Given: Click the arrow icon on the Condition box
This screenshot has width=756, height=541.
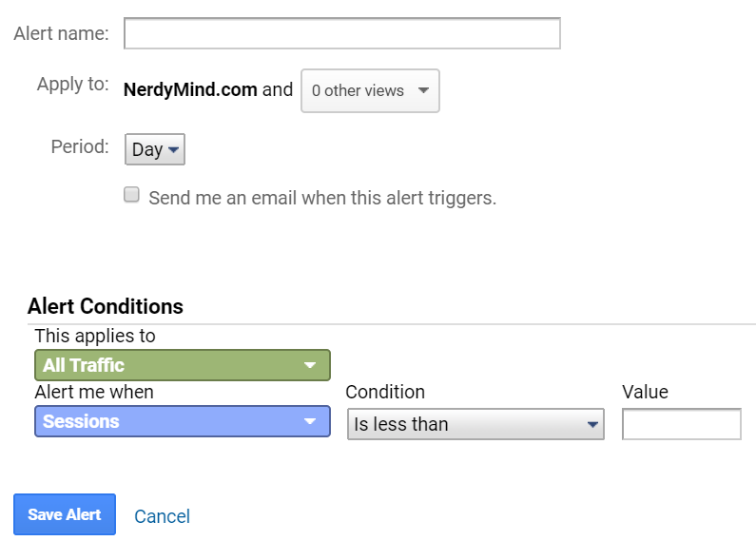Looking at the screenshot, I should click(x=592, y=425).
